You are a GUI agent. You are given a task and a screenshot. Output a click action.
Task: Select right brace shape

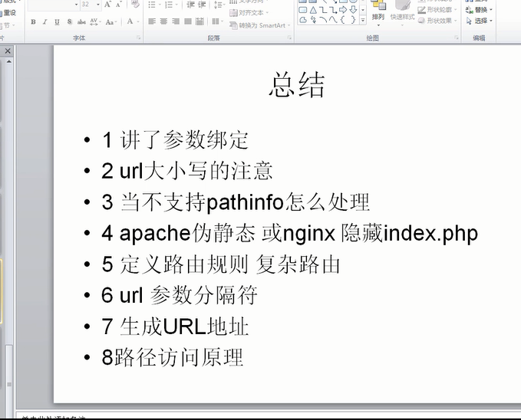coord(353,20)
